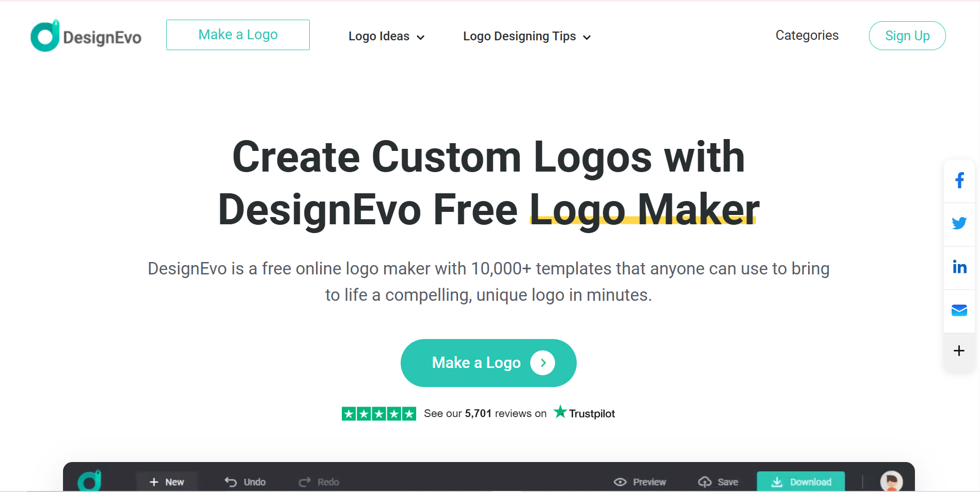
Task: Click user avatar in editor preview
Action: click(x=891, y=481)
